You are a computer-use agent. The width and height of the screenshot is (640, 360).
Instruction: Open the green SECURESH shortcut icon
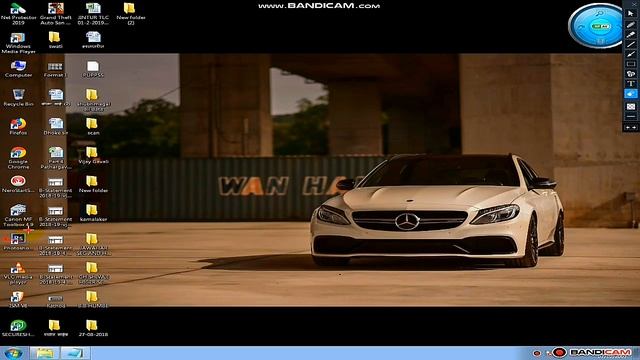pyautogui.click(x=18, y=328)
